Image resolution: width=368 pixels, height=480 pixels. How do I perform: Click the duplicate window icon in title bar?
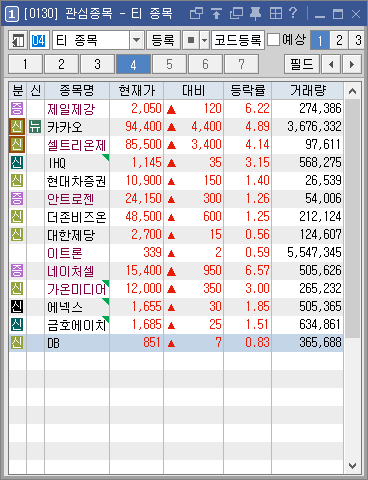[x=236, y=14]
